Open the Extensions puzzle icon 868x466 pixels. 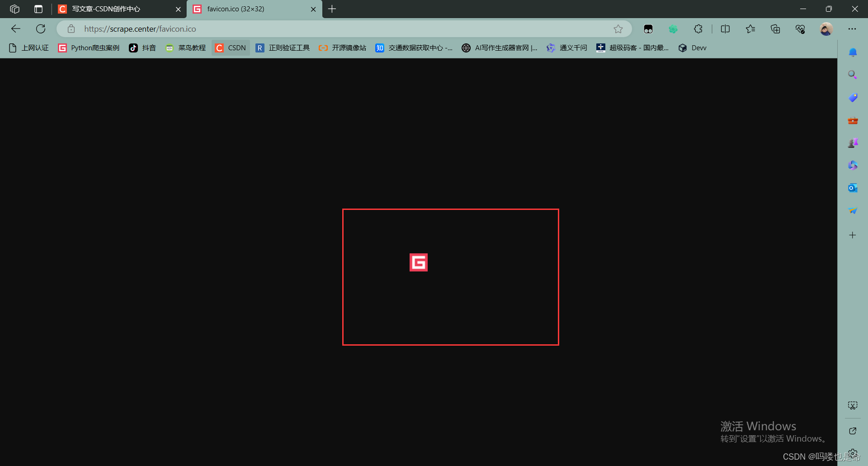[698, 29]
